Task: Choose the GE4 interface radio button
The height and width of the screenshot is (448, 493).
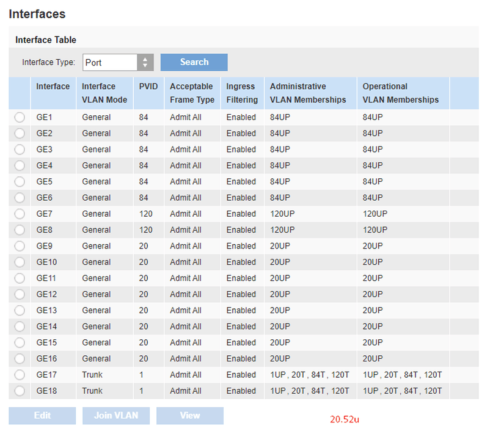Action: (20, 165)
